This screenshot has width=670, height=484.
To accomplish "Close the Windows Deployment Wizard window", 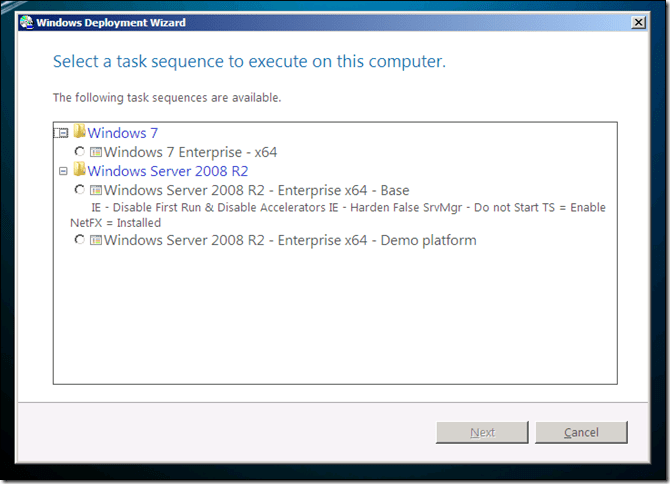I will (639, 22).
